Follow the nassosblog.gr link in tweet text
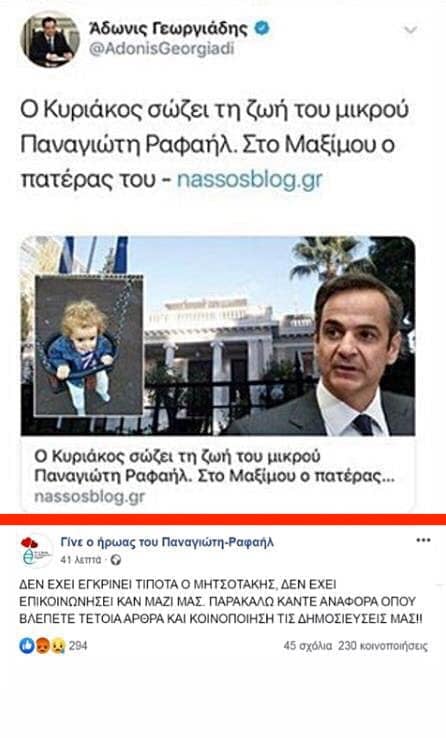 pos(249,179)
